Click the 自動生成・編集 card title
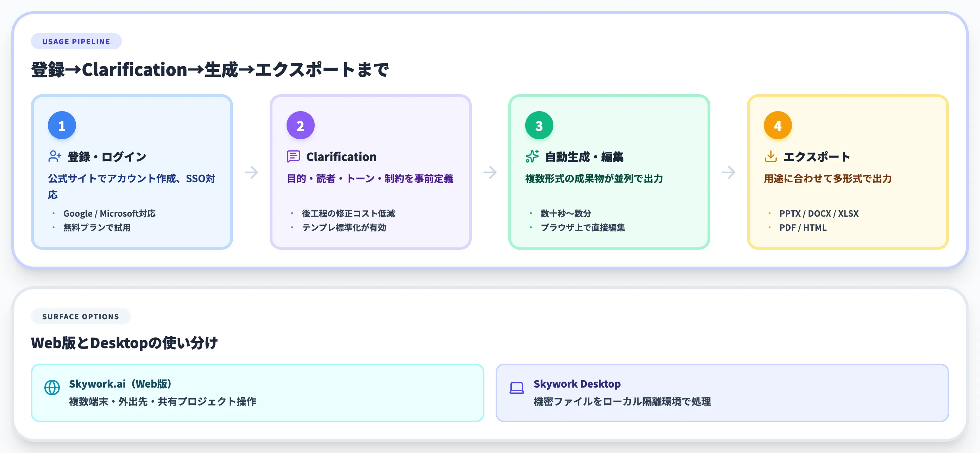 (584, 157)
